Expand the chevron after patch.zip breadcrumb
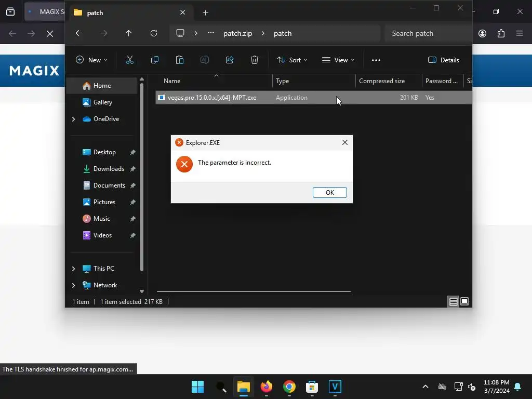This screenshot has width=532, height=399. point(263,33)
